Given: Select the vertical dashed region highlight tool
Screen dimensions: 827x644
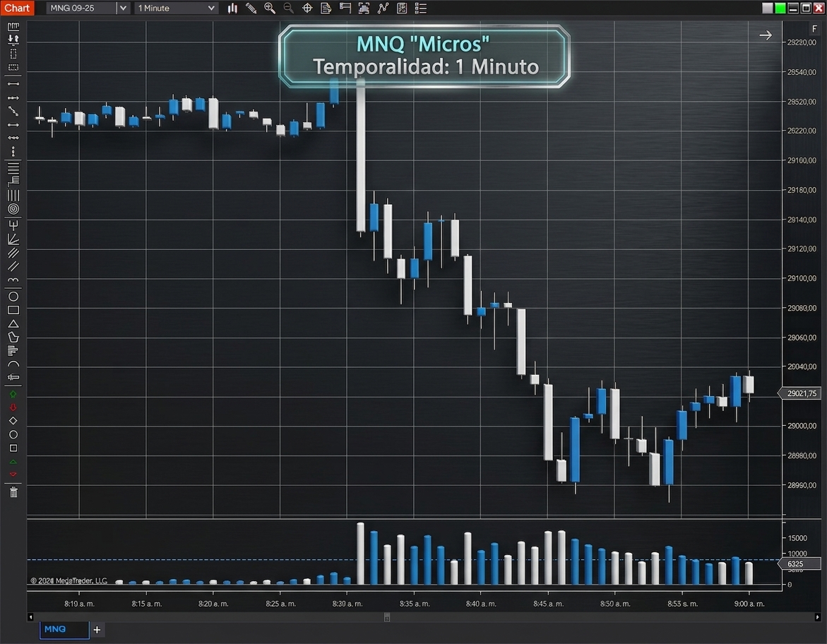Looking at the screenshot, I should coord(13,54).
